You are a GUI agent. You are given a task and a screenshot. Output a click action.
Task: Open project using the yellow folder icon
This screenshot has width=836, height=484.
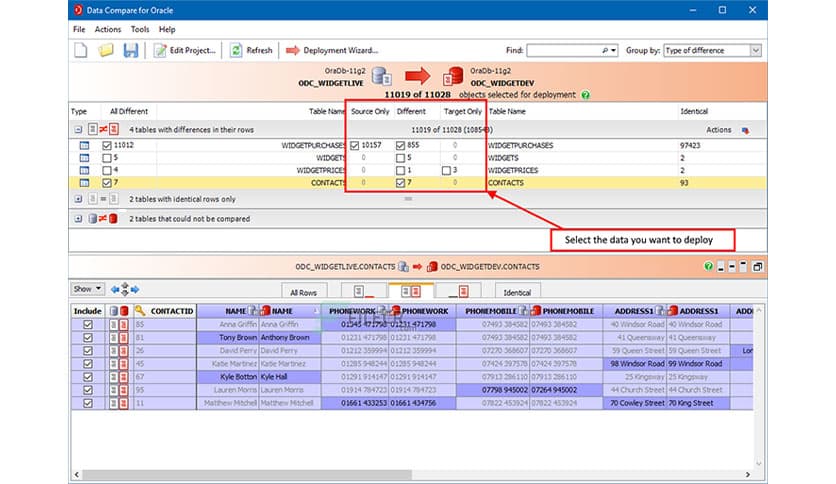pos(106,50)
